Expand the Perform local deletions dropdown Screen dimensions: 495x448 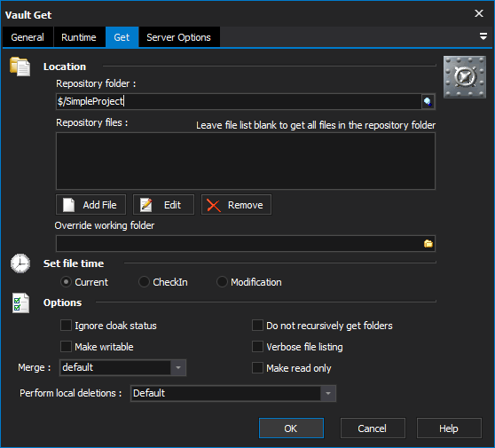point(328,393)
